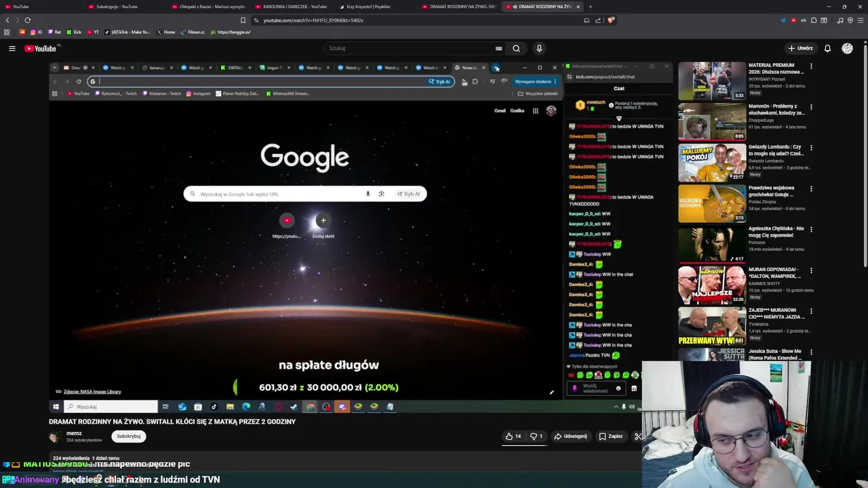Open the Filman.cc bookmark
The width and height of the screenshot is (868, 488).
tap(193, 32)
